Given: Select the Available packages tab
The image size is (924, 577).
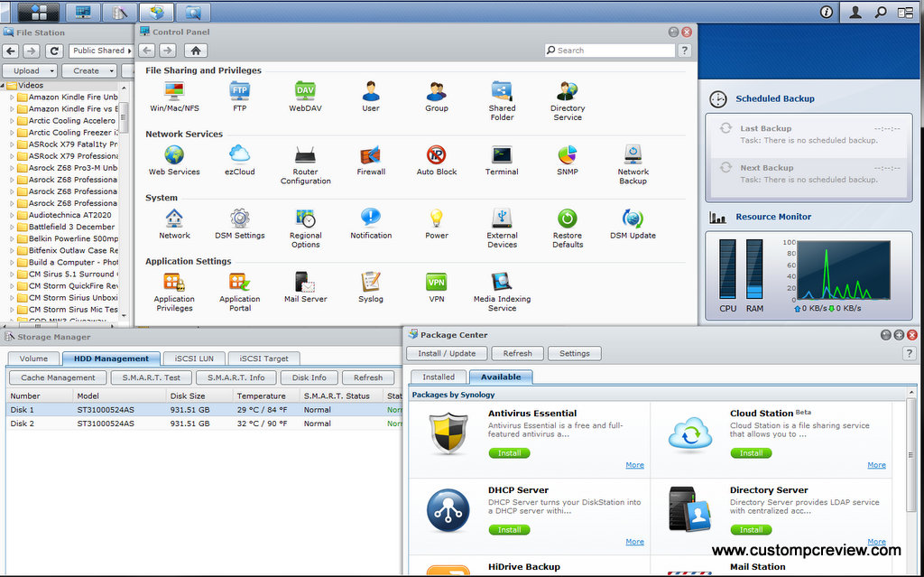Looking at the screenshot, I should pos(501,377).
